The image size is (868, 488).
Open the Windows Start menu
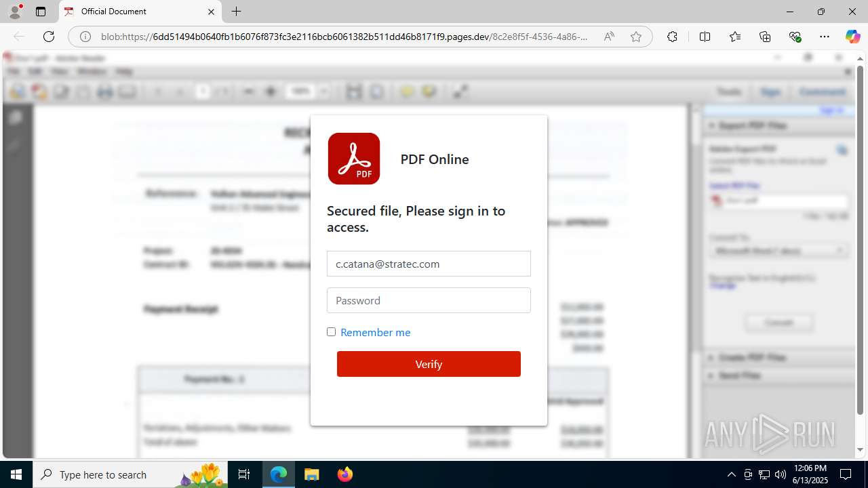click(16, 474)
